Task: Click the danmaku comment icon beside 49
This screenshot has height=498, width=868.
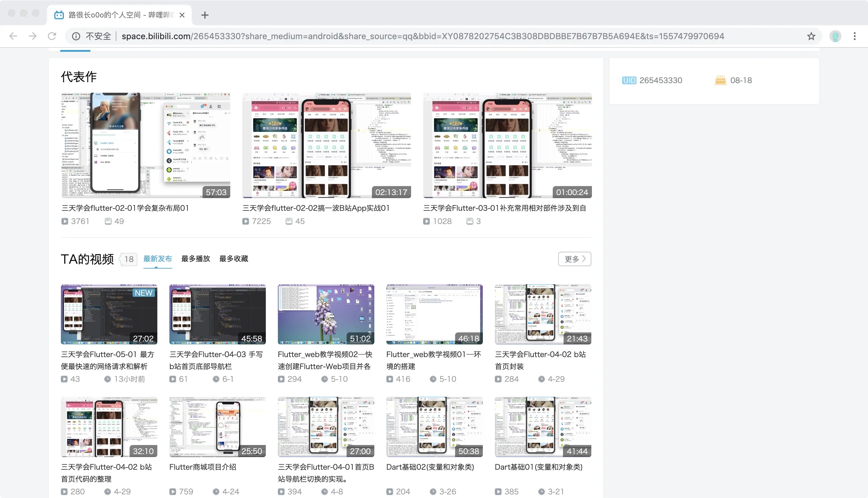Action: click(108, 221)
